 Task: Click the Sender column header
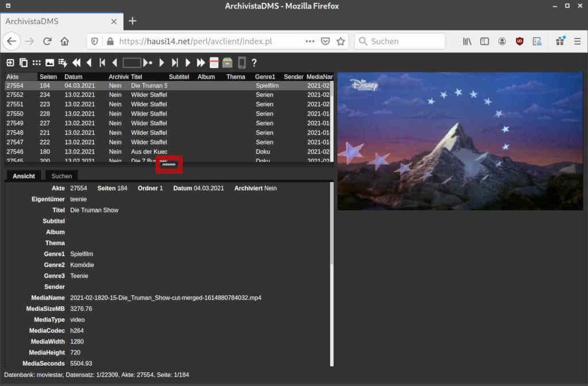point(293,76)
